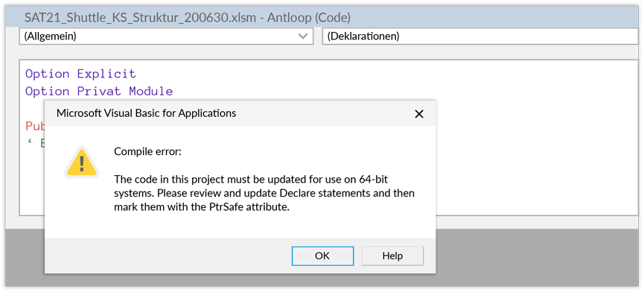Click the OK button in the dialog
Image resolution: width=644 pixels, height=292 pixels.
pyautogui.click(x=322, y=256)
